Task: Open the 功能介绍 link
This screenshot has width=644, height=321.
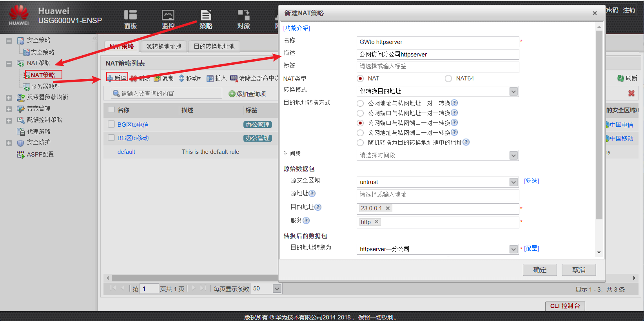Action: [x=297, y=28]
